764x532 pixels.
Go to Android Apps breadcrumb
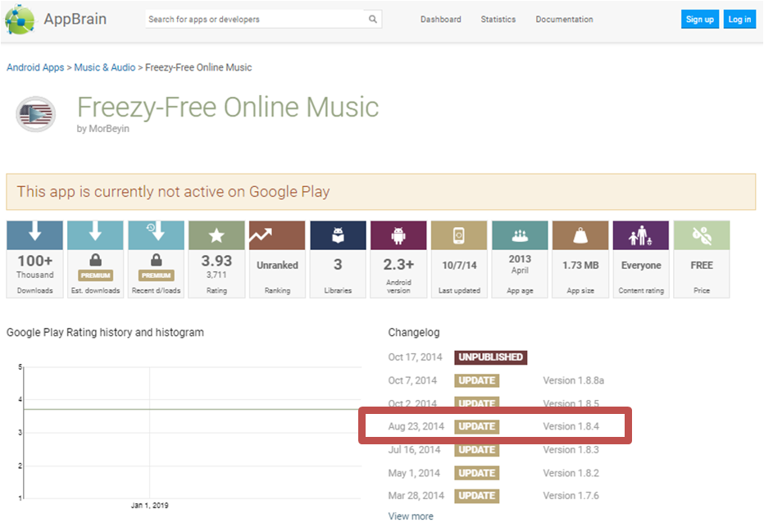pyautogui.click(x=35, y=67)
